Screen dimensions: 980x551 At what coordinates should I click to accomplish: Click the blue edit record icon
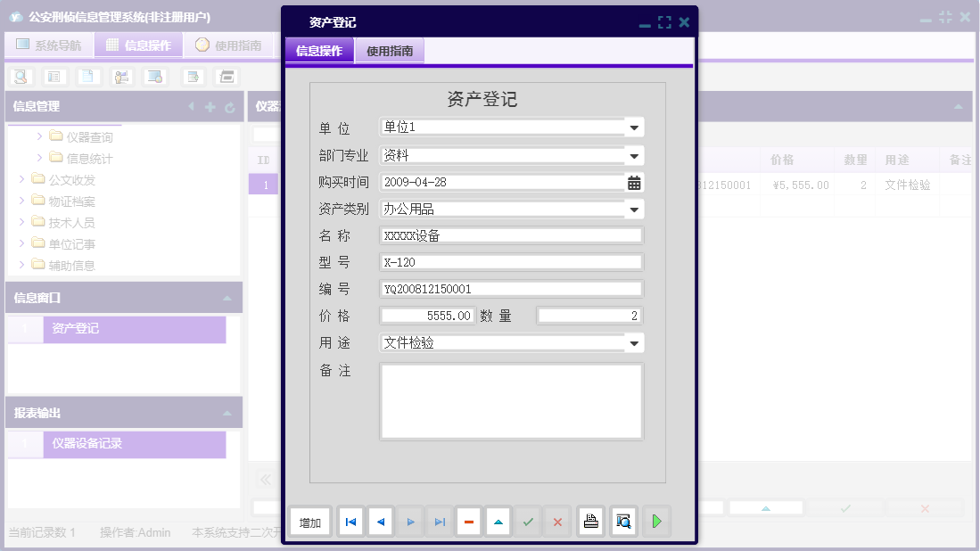coord(498,522)
